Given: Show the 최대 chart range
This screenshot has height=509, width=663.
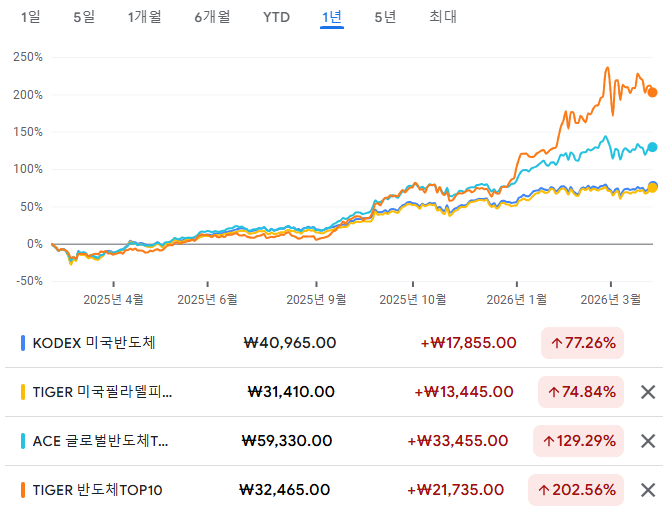Looking at the screenshot, I should (443, 17).
